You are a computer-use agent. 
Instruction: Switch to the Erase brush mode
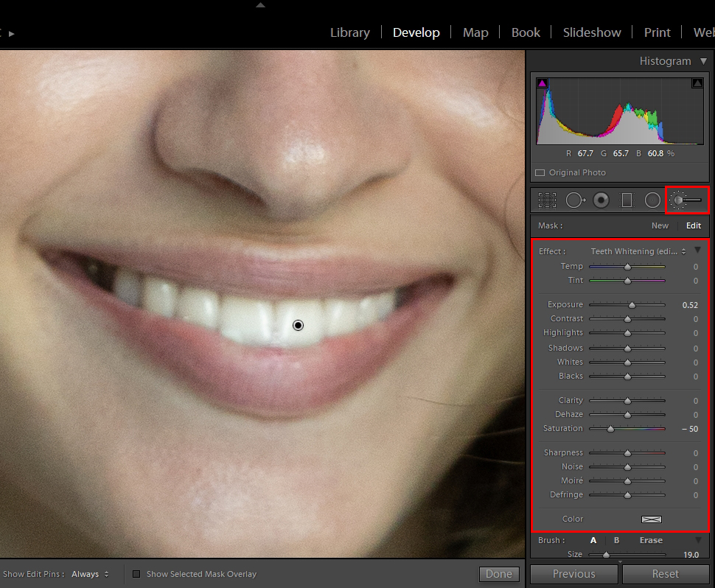[651, 540]
